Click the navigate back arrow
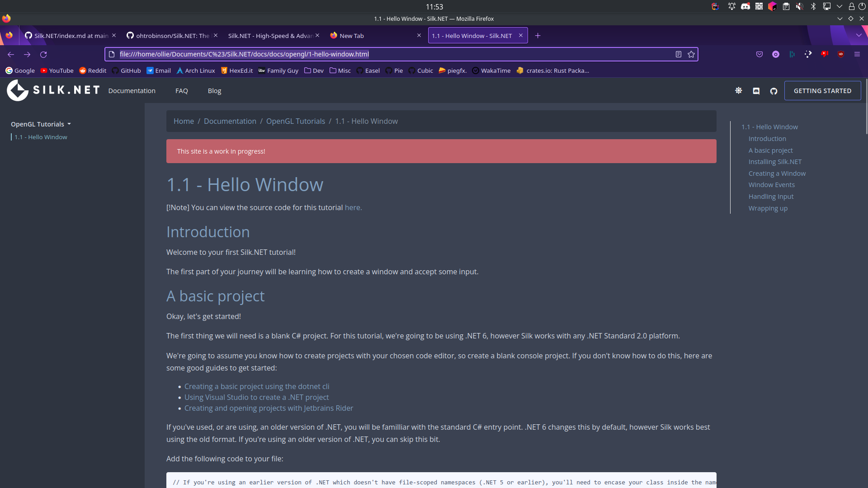The height and width of the screenshot is (488, 868). 11,54
